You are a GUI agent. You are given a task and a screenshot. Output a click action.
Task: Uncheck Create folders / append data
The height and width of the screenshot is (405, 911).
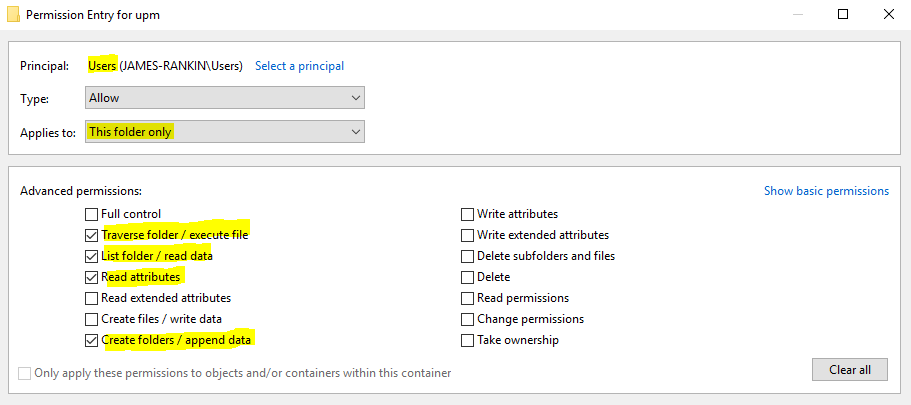pyautogui.click(x=92, y=340)
